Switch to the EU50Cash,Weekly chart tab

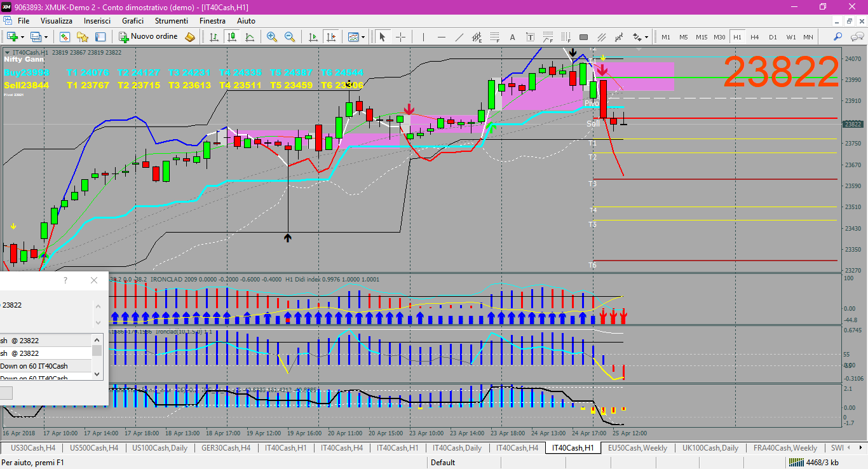click(637, 448)
